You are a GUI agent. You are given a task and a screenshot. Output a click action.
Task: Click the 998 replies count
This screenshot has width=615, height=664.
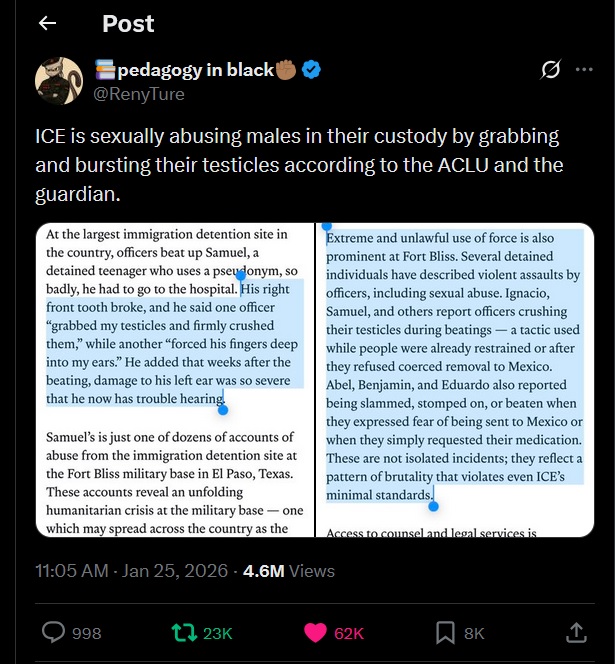click(x=87, y=633)
